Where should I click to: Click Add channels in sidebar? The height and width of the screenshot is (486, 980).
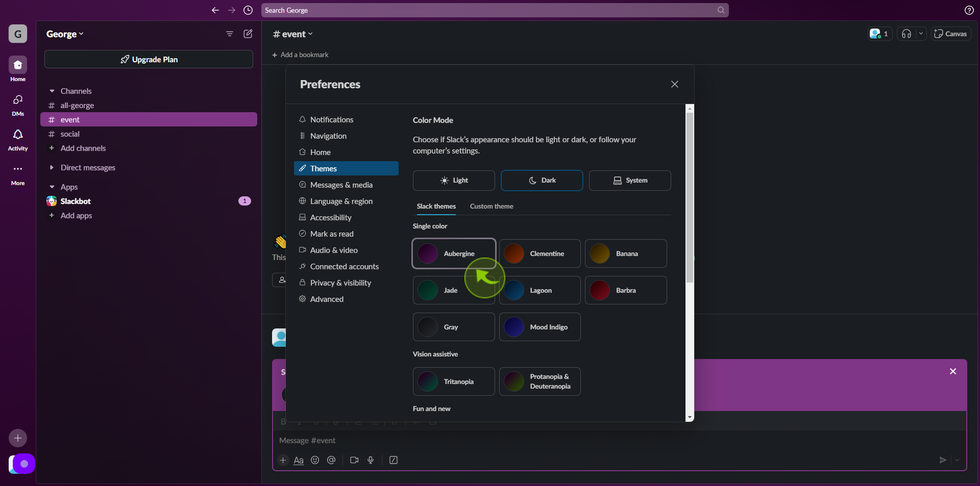click(x=83, y=148)
